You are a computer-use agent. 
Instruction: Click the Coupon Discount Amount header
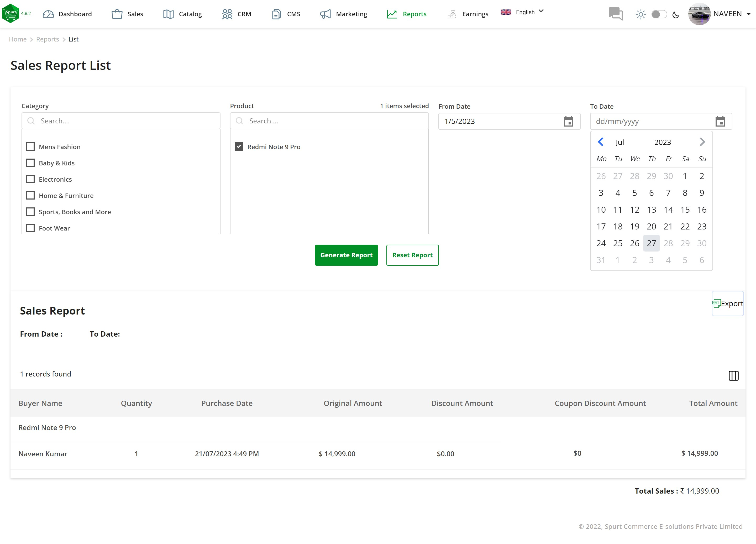(x=600, y=403)
